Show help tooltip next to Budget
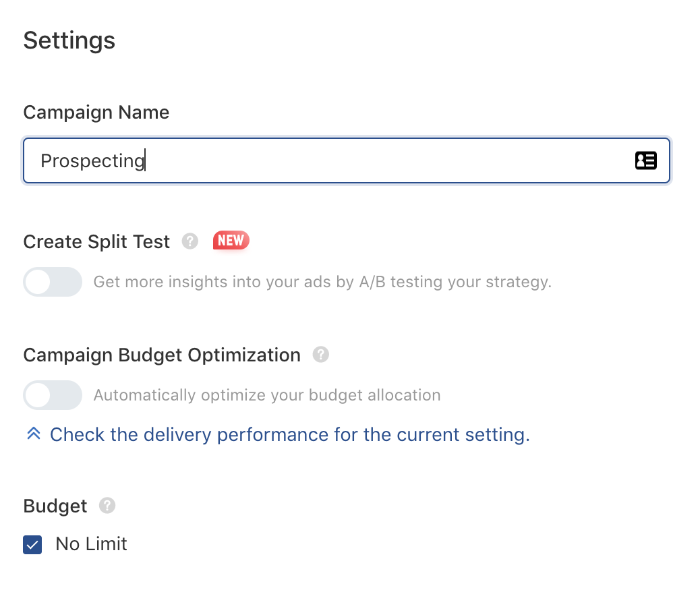 [x=107, y=506]
